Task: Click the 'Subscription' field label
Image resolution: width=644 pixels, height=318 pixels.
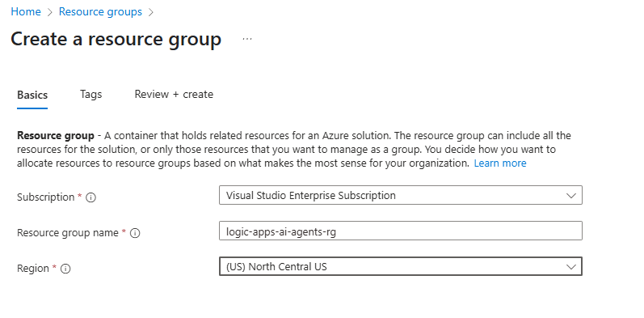Action: point(45,197)
